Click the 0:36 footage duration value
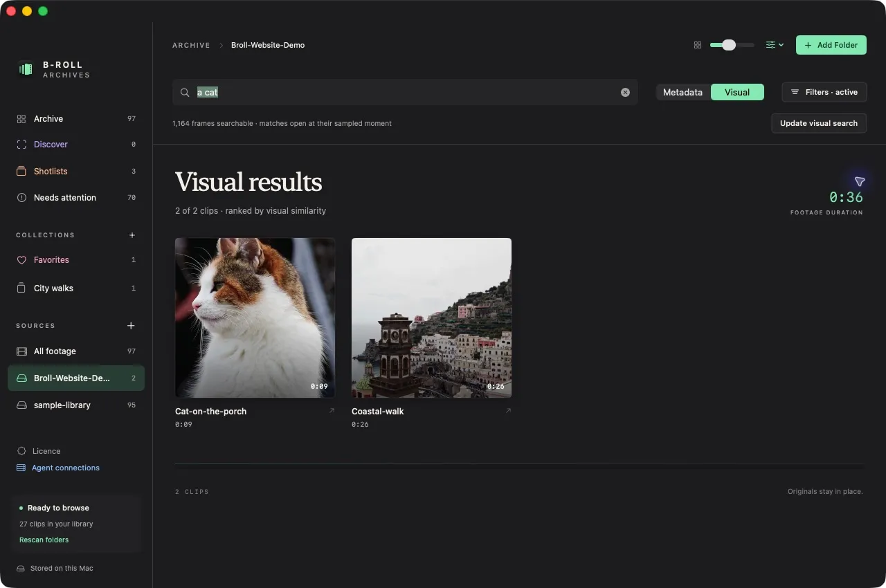Screen dimensions: 886x588 click(846, 197)
